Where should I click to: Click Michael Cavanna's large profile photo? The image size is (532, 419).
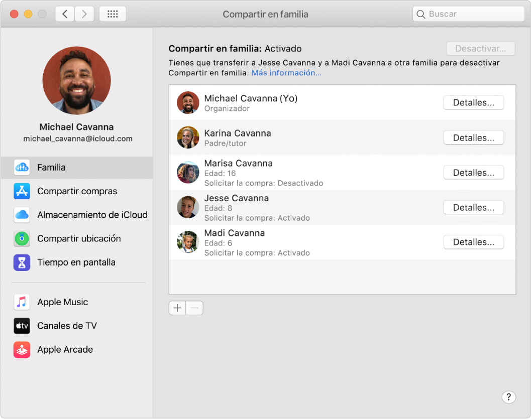click(x=77, y=80)
